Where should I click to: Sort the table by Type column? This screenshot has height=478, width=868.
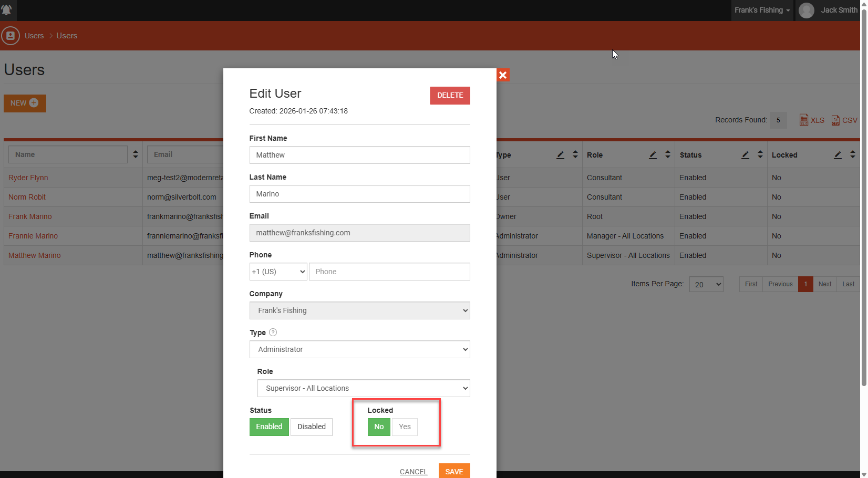coord(575,154)
